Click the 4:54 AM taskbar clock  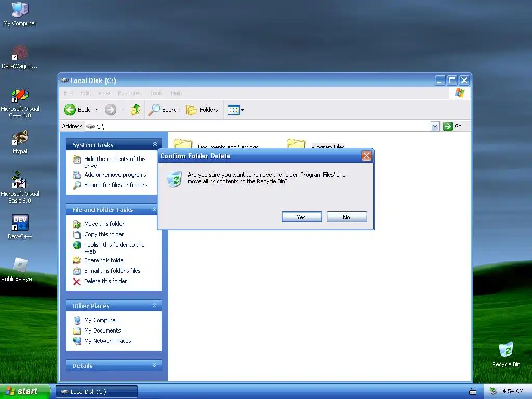[513, 391]
